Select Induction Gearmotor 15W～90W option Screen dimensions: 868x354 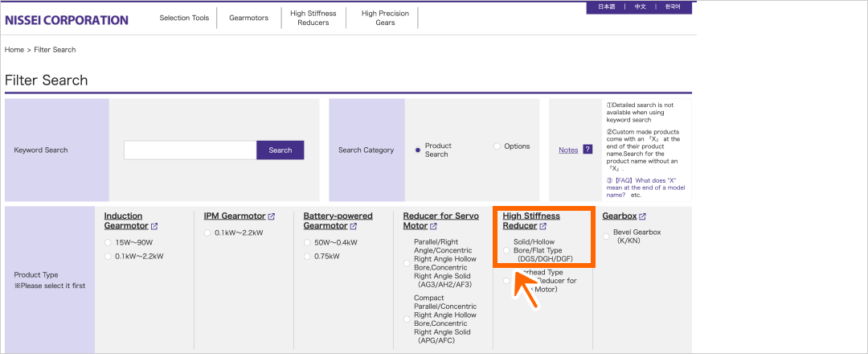pos(108,242)
